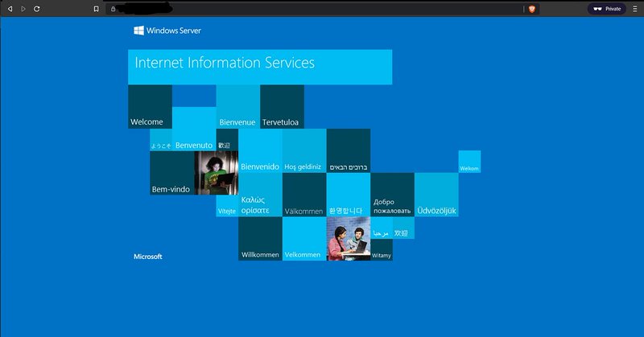644x337 pixels.
Task: Open the browser hamburger menu
Action: point(635,9)
